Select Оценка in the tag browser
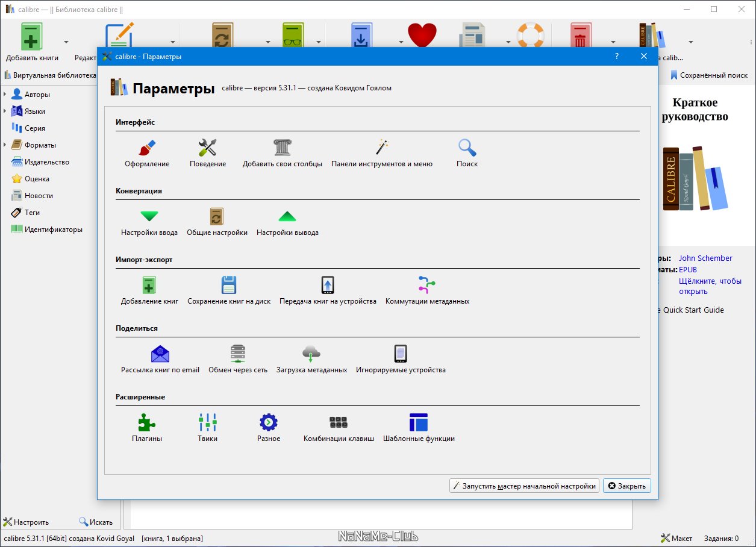 [37, 179]
